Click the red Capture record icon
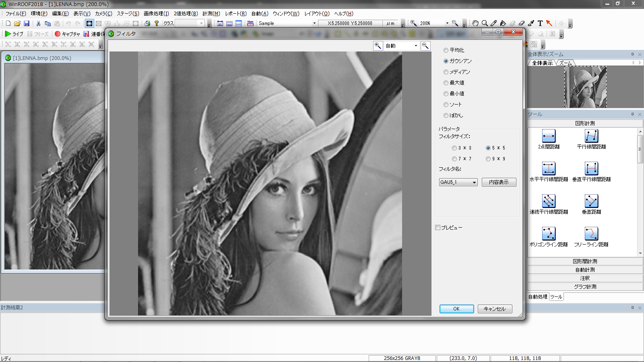Viewport: 644px width, 362px height. coord(58,34)
